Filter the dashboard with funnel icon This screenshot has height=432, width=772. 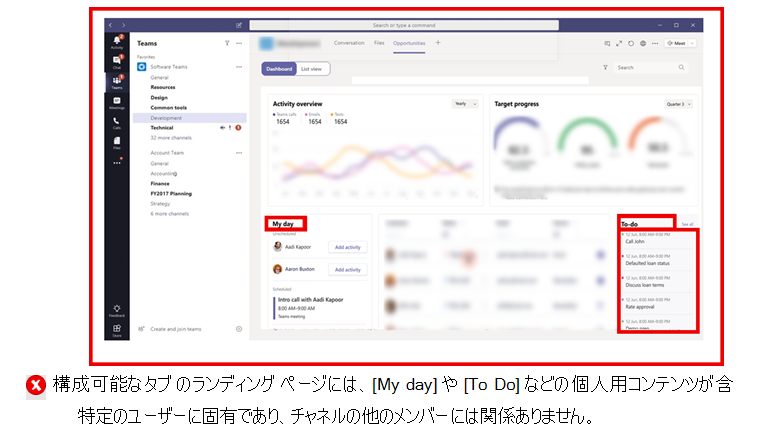(x=605, y=67)
